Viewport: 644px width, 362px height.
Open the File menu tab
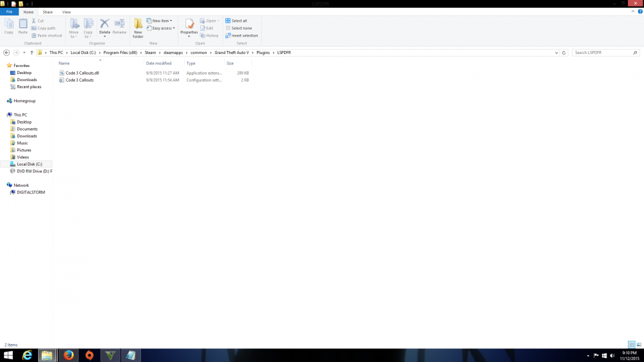coord(9,12)
